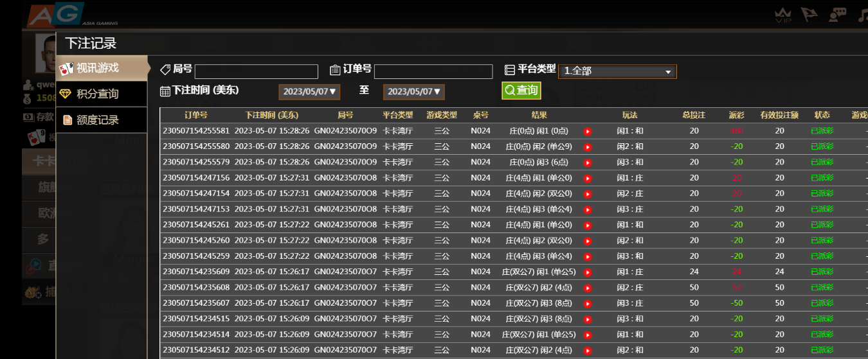Play replay for order 230507154247156
This screenshot has height=359, width=868.
point(587,178)
